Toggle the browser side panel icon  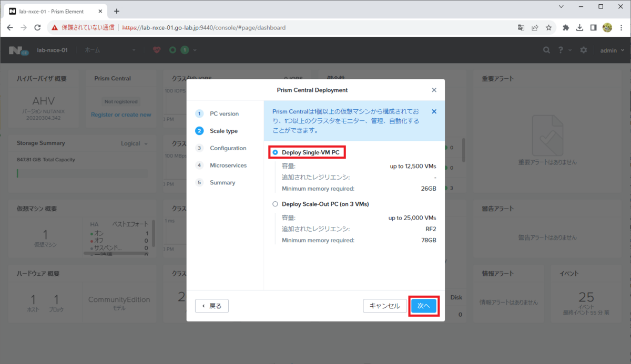click(593, 27)
